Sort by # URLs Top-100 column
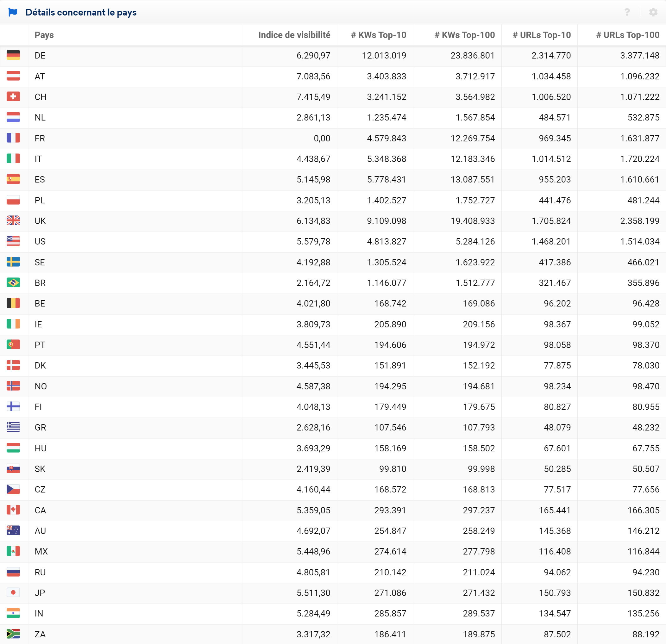The width and height of the screenshot is (666, 644). 628,35
